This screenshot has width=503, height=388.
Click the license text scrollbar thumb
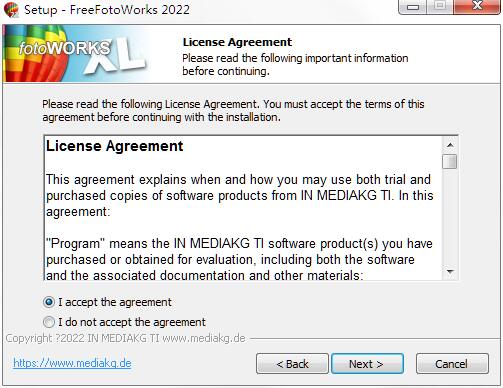tap(450, 161)
